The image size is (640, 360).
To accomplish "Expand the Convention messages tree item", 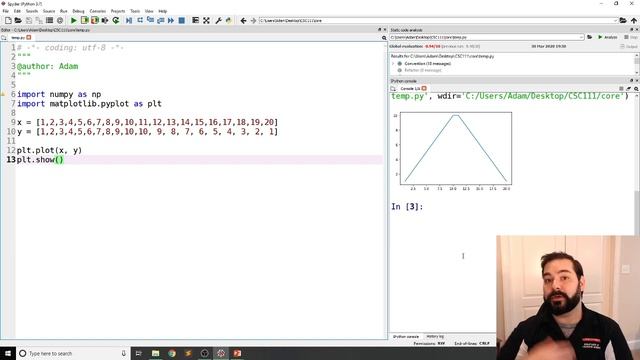I will (x=393, y=64).
